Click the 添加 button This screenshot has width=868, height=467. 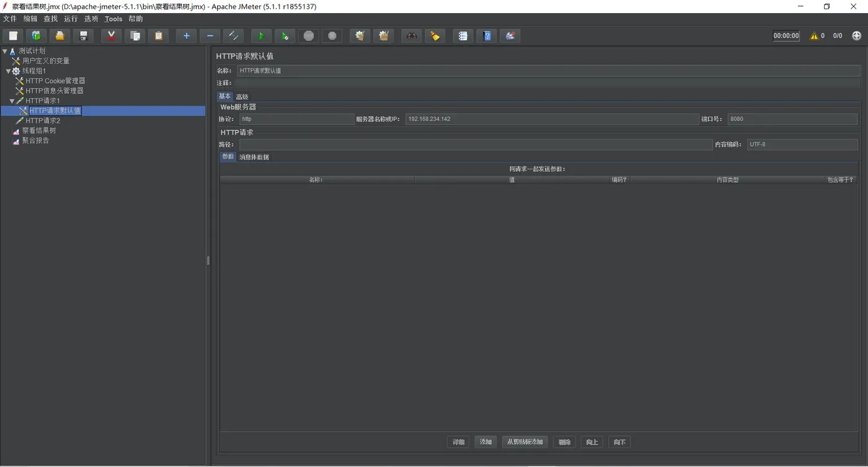click(485, 442)
